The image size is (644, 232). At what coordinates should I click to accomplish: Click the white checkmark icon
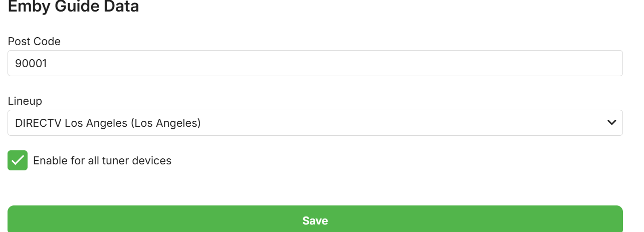point(18,160)
